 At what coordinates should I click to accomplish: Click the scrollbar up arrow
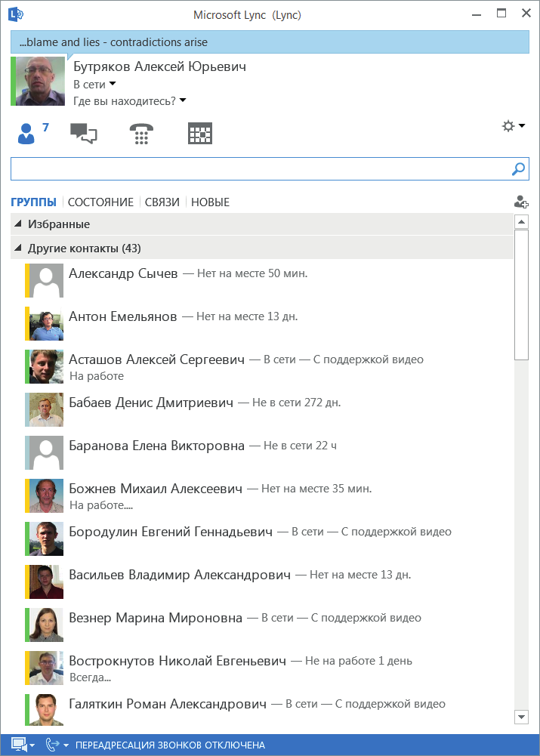(521, 222)
